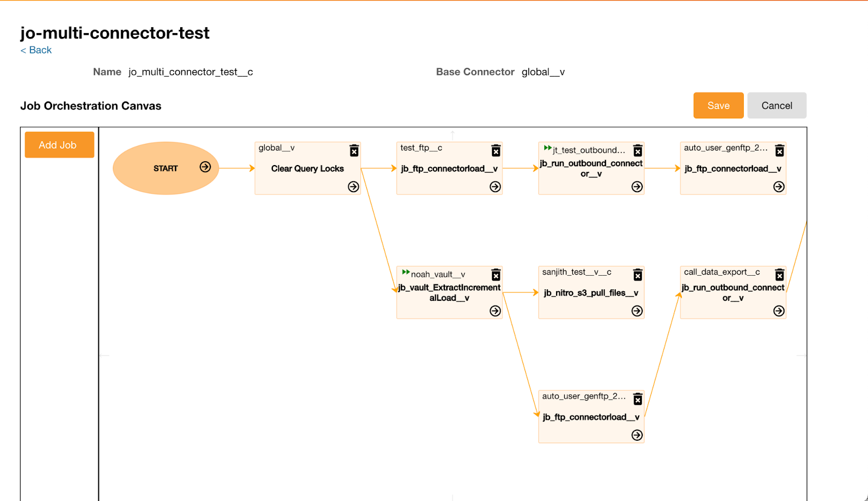Delete the bottom auto_user_genftp job node
The height and width of the screenshot is (501, 868).
tap(638, 399)
